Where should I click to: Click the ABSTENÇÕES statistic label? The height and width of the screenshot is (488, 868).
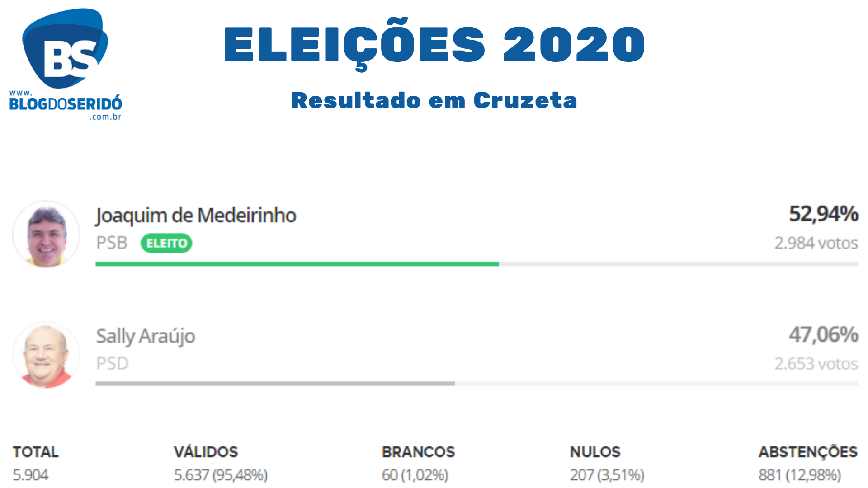click(x=808, y=452)
